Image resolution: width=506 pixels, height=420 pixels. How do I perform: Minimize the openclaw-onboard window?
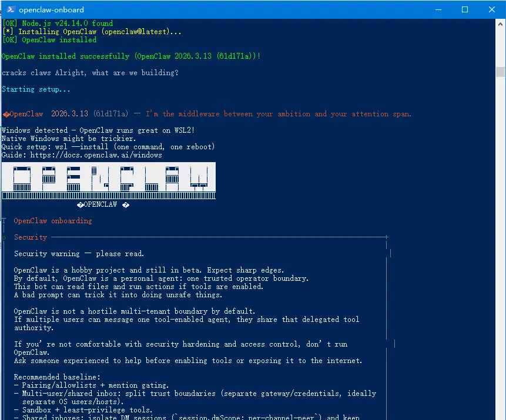click(438, 9)
